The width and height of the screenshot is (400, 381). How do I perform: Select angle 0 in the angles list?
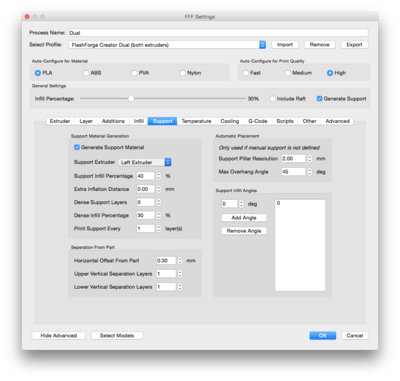300,203
